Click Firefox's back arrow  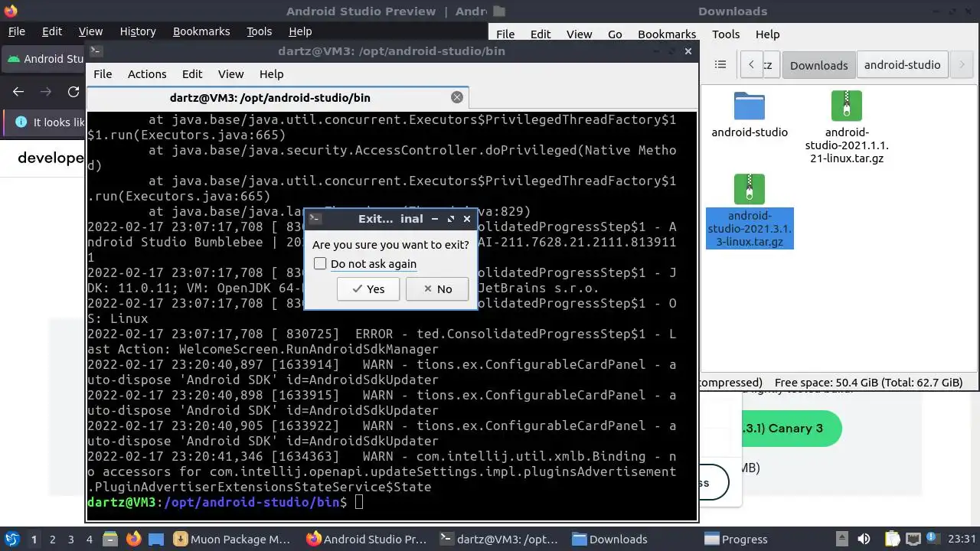[x=18, y=91]
